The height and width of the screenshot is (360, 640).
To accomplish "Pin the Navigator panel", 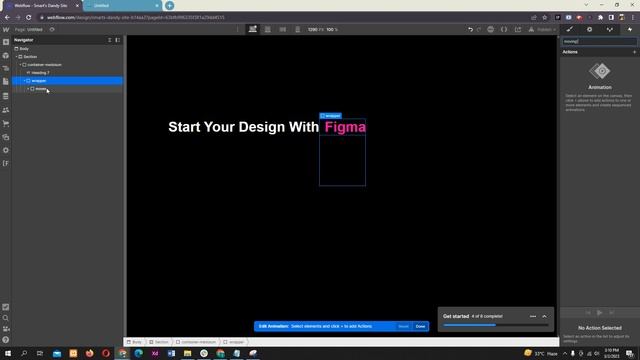I will tap(118, 40).
